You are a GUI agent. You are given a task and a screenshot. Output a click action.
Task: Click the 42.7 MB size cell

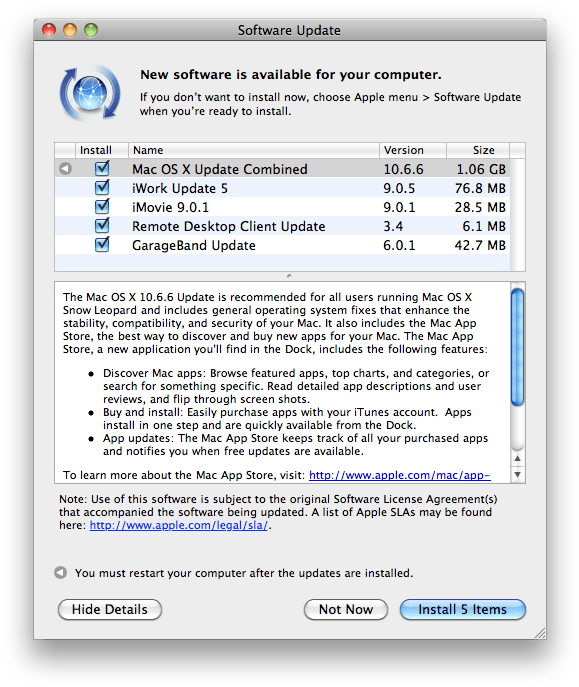pyautogui.click(x=480, y=245)
